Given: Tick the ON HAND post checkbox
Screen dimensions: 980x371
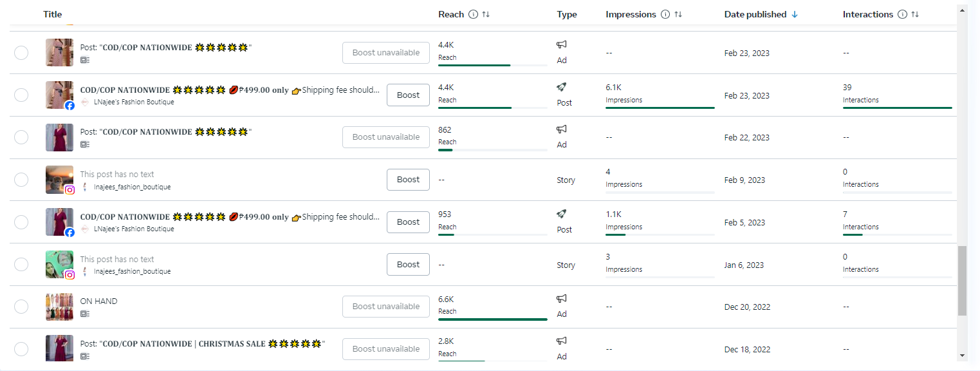Looking at the screenshot, I should tap(21, 307).
